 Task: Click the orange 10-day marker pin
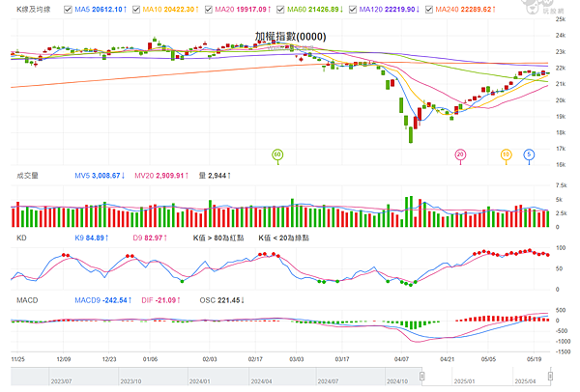(506, 155)
